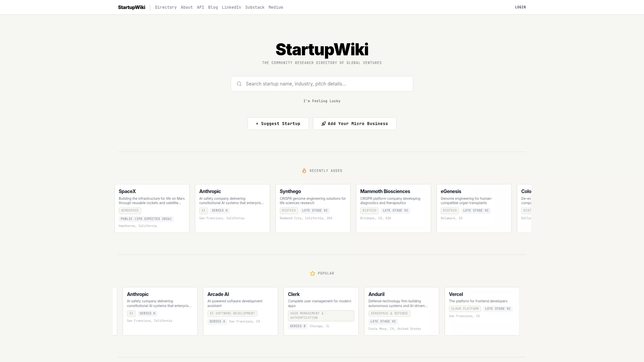Click AEROSPACE & DEFENSE tag on Anduril

click(x=389, y=314)
